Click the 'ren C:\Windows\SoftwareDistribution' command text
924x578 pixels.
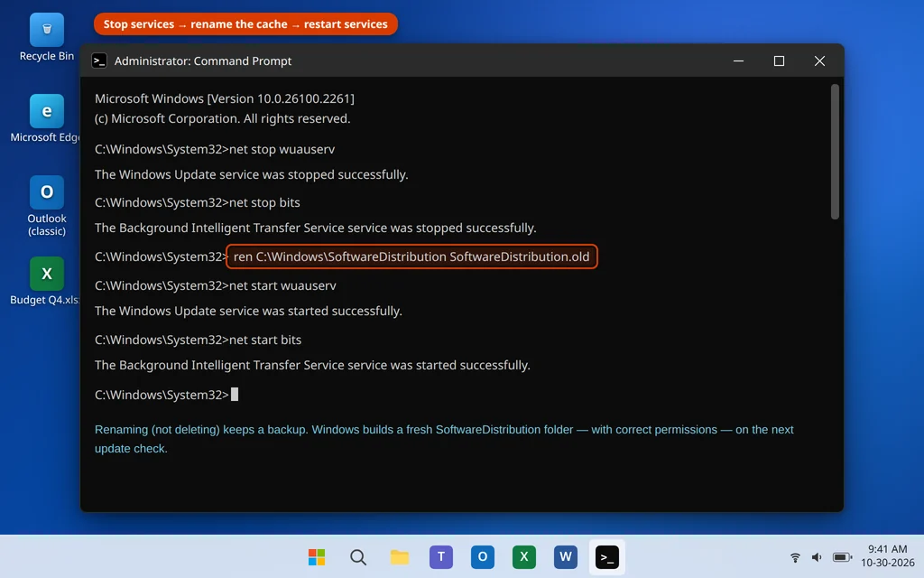[411, 256]
